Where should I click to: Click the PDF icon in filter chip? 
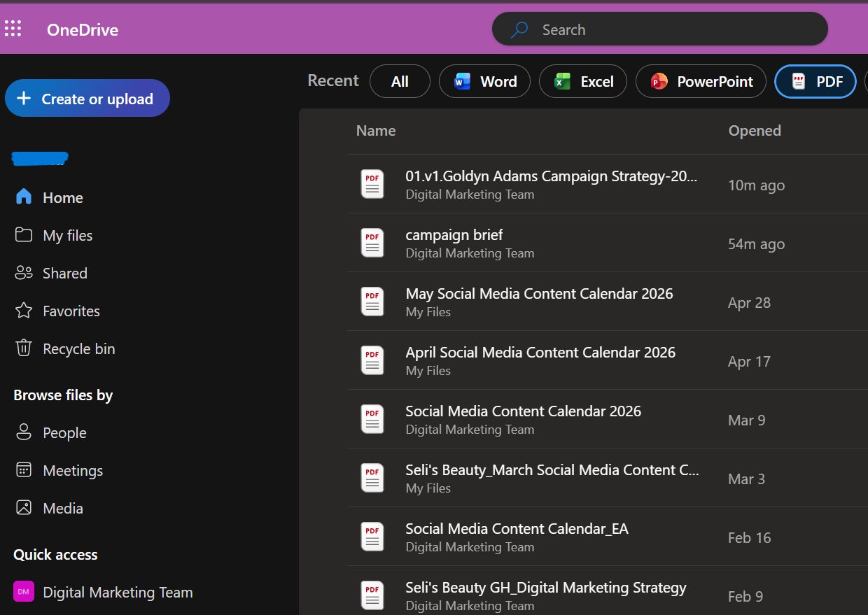tap(799, 81)
